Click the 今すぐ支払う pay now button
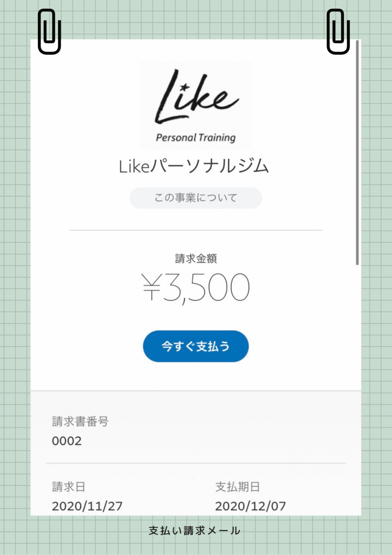 (196, 346)
